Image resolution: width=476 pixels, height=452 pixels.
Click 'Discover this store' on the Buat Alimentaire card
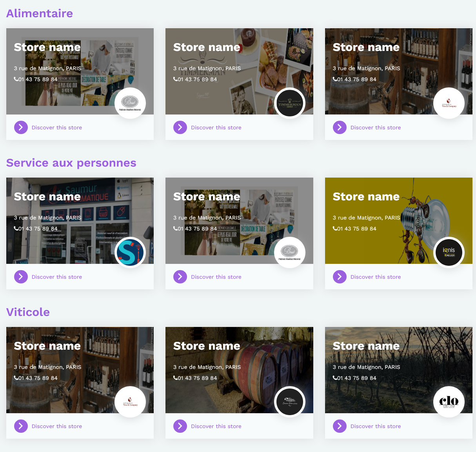(57, 127)
